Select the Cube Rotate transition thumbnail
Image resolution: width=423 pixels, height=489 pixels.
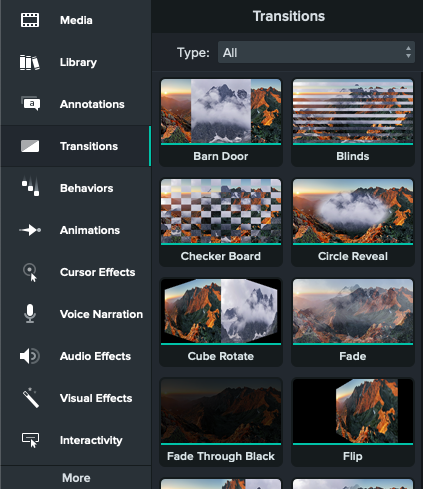click(x=221, y=311)
